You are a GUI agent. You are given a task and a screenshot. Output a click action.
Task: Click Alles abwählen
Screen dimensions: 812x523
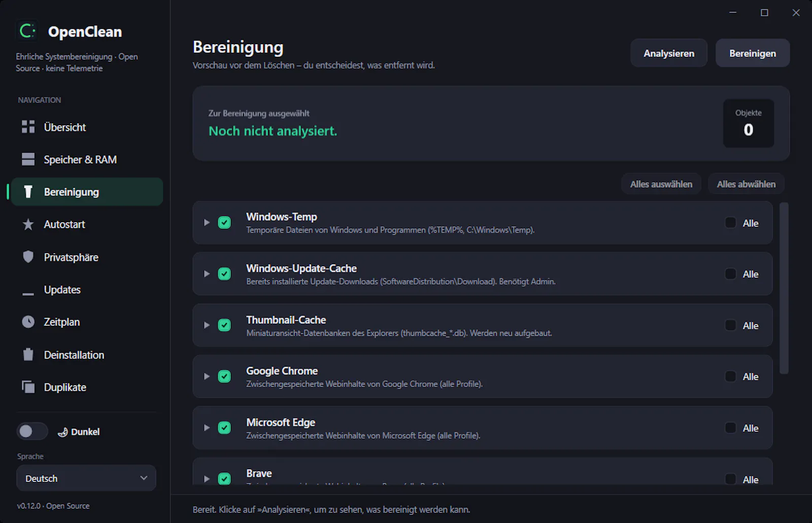pos(746,184)
